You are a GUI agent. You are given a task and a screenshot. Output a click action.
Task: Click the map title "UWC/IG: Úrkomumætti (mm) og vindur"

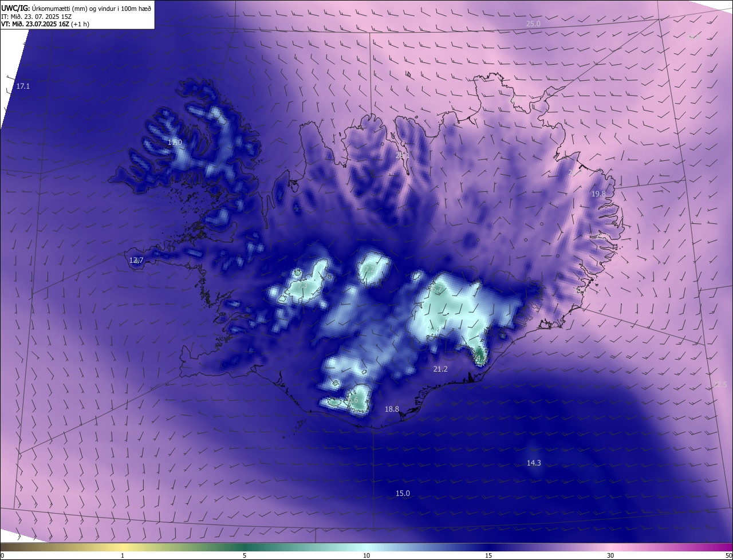(x=76, y=9)
